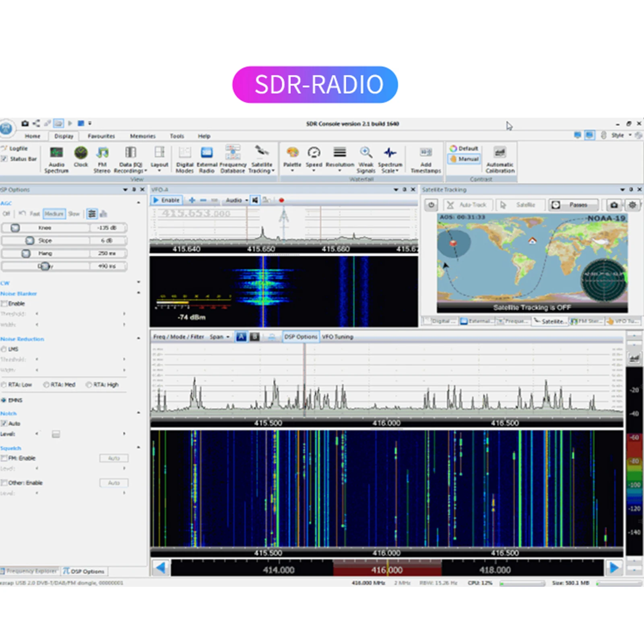Switch to the Favourites ribbon tab
Image resolution: width=644 pixels, height=644 pixels.
pos(101,136)
